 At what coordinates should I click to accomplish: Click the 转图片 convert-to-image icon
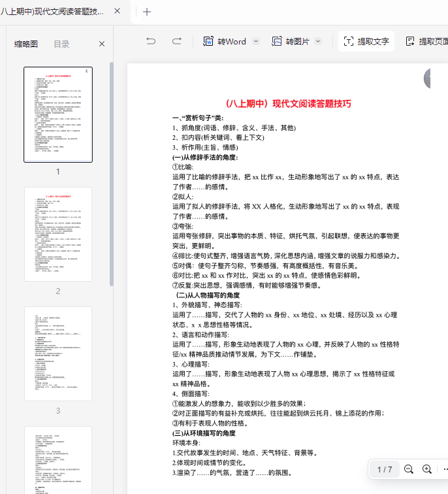click(277, 41)
